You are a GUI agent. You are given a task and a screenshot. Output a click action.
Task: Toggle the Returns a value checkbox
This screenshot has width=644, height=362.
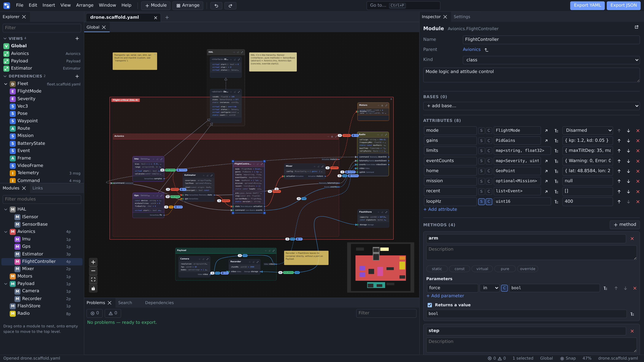[x=430, y=305]
